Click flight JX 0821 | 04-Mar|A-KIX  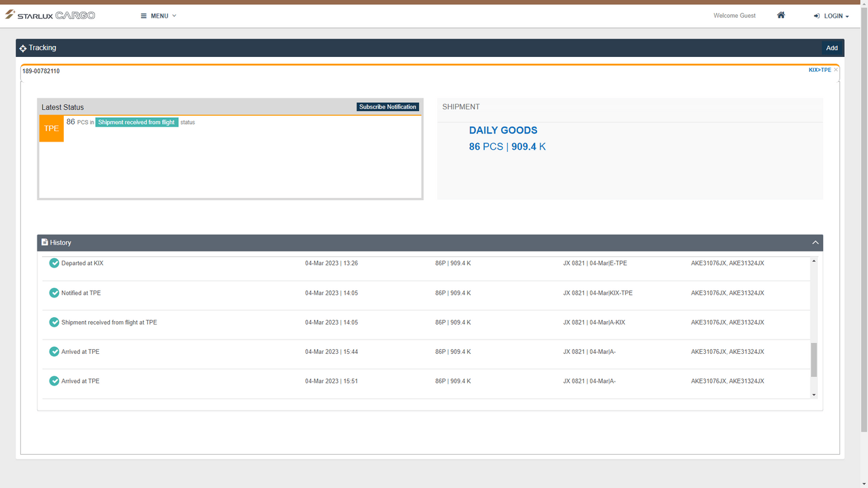594,323
